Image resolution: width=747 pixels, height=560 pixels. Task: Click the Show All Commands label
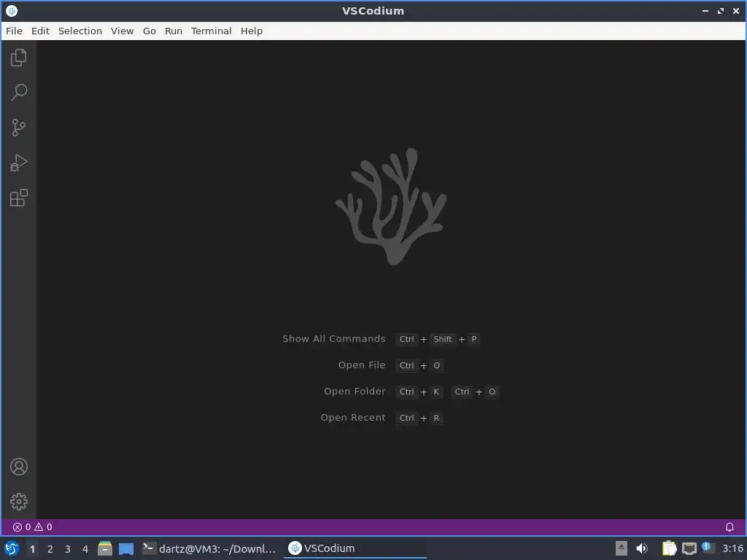pos(334,338)
